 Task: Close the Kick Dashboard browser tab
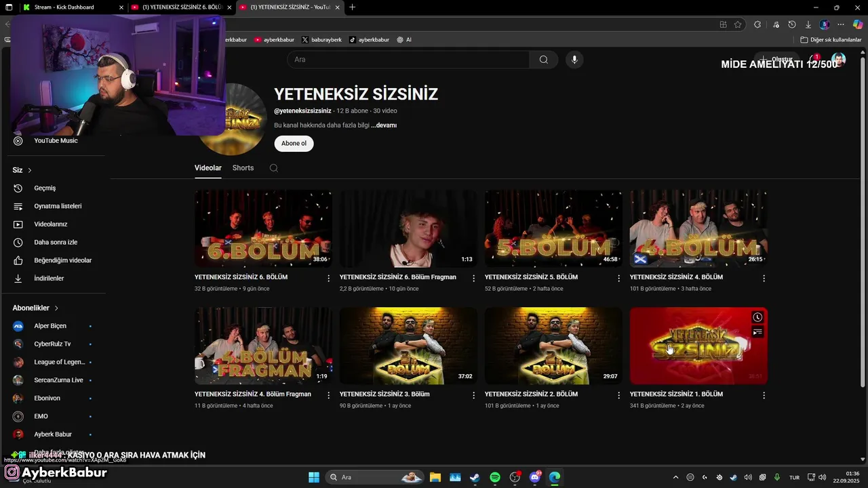(121, 7)
